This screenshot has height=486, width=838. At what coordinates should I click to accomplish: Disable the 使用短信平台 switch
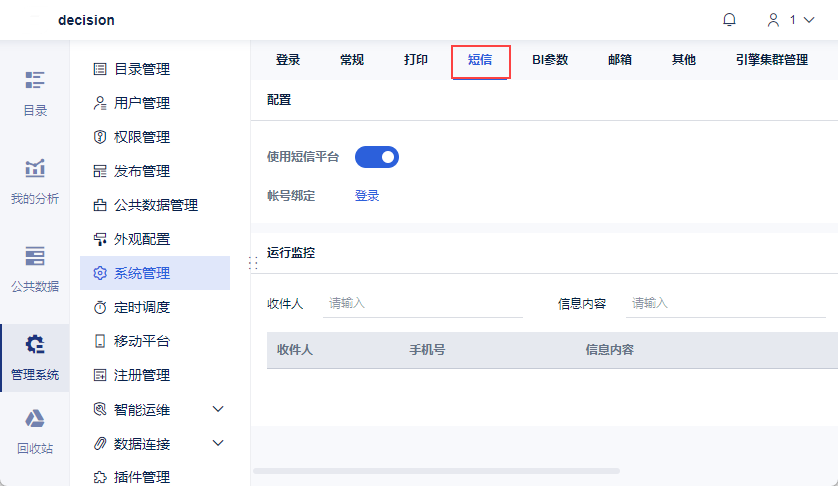point(377,157)
